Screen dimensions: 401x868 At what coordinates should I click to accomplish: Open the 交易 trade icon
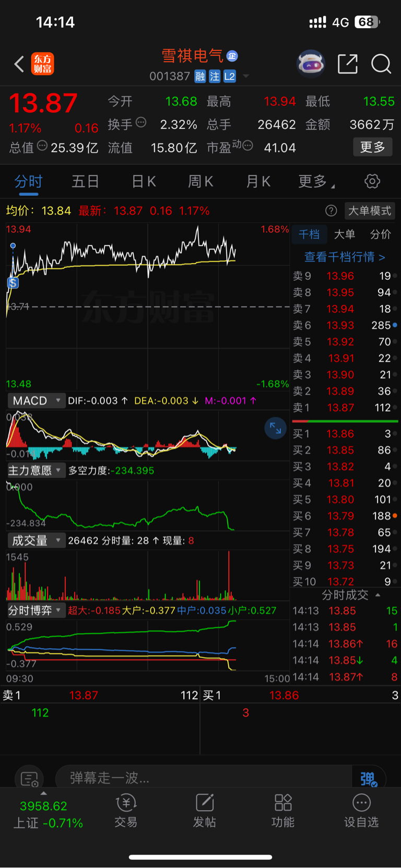click(126, 811)
